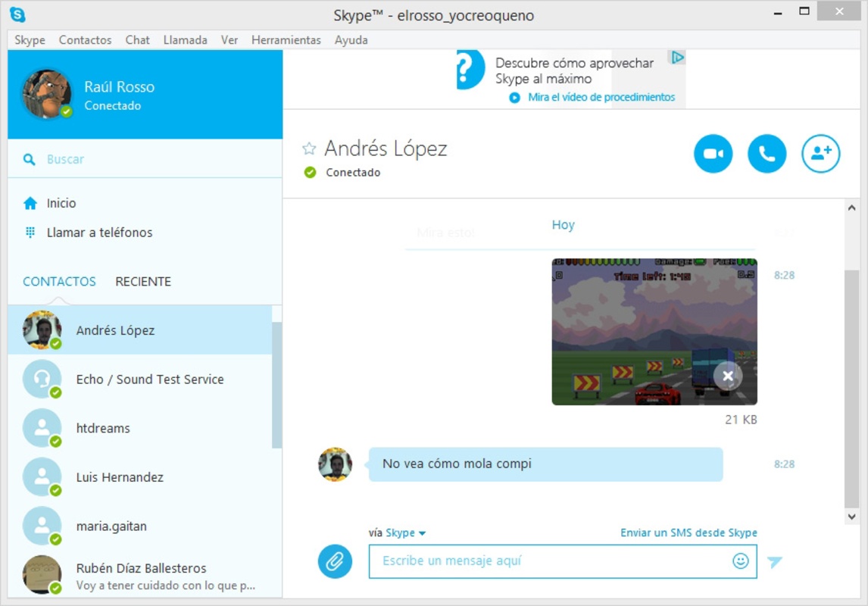Start a voice call with Andrés López

(x=767, y=153)
